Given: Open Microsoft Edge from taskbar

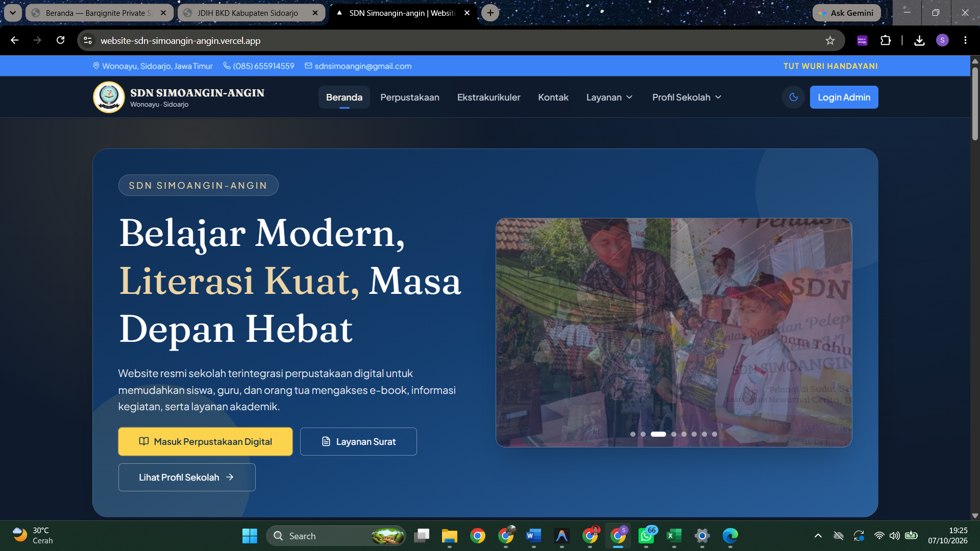Looking at the screenshot, I should [730, 536].
